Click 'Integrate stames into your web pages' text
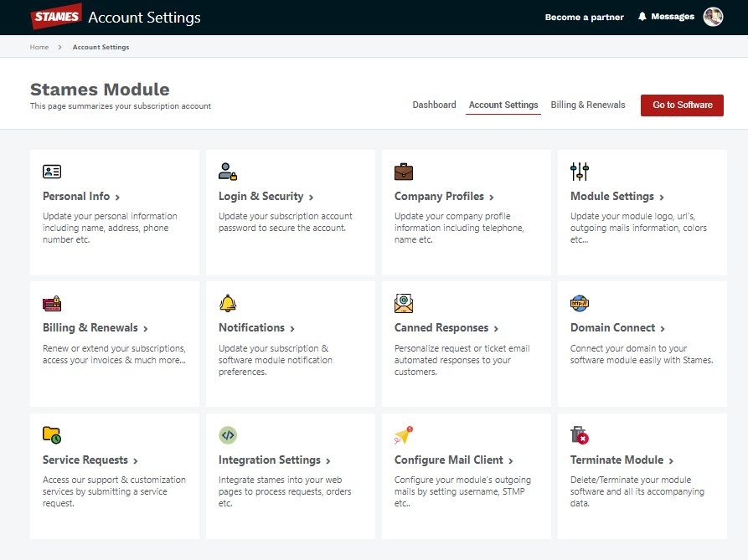Screen dimensions: 748x560 (x=285, y=491)
